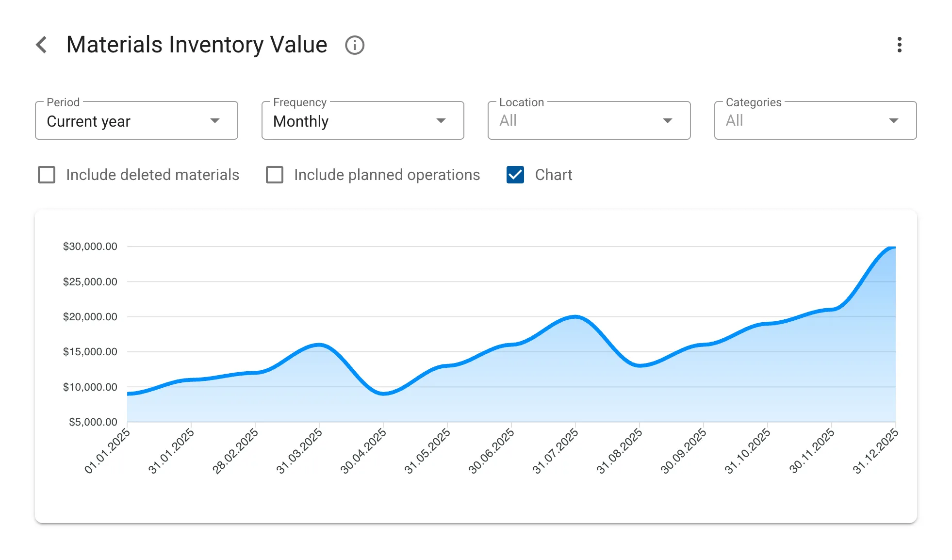Click the Include deleted materials label
The image size is (952, 560).
click(152, 175)
